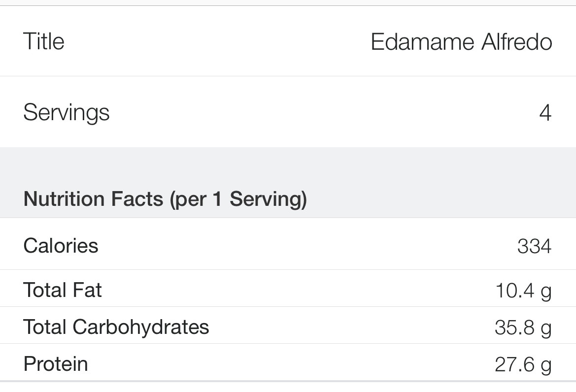Tap the 10.4 g fat value
The image size is (576, 392).
click(523, 291)
